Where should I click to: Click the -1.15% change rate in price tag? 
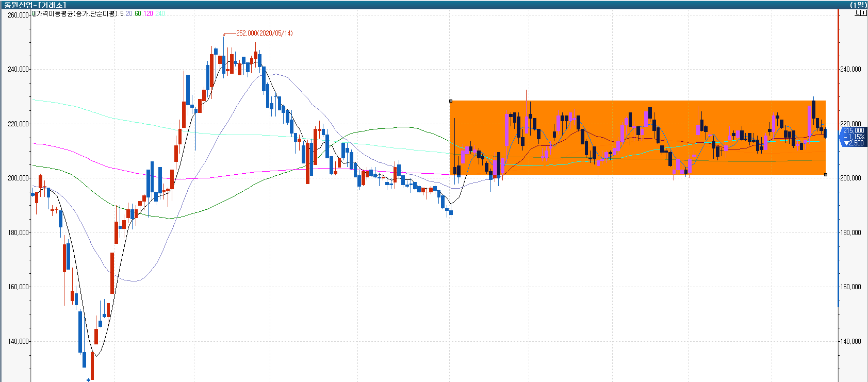854,137
